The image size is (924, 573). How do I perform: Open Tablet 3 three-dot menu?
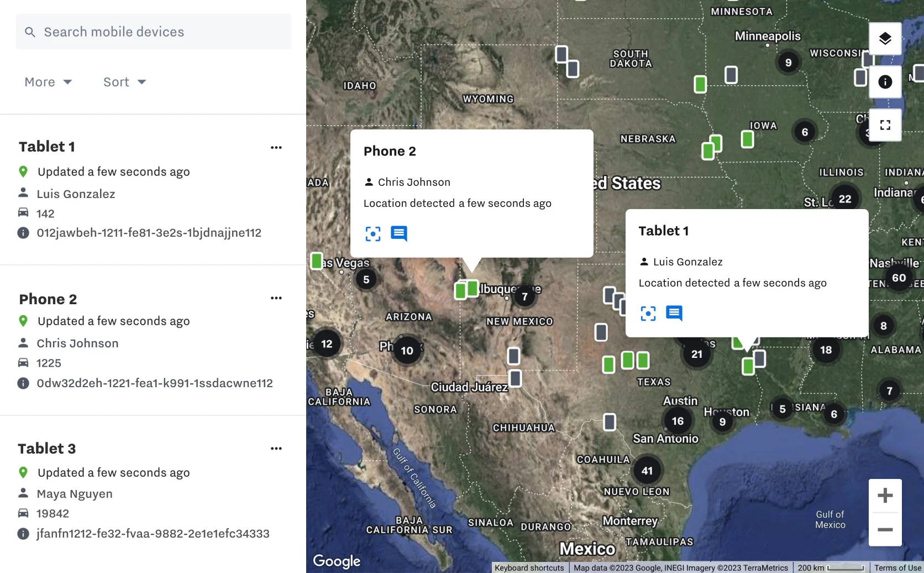[276, 449]
